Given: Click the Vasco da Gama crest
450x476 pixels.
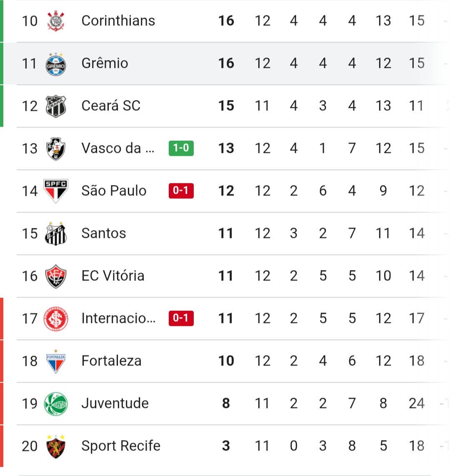Looking at the screenshot, I should (56, 149).
